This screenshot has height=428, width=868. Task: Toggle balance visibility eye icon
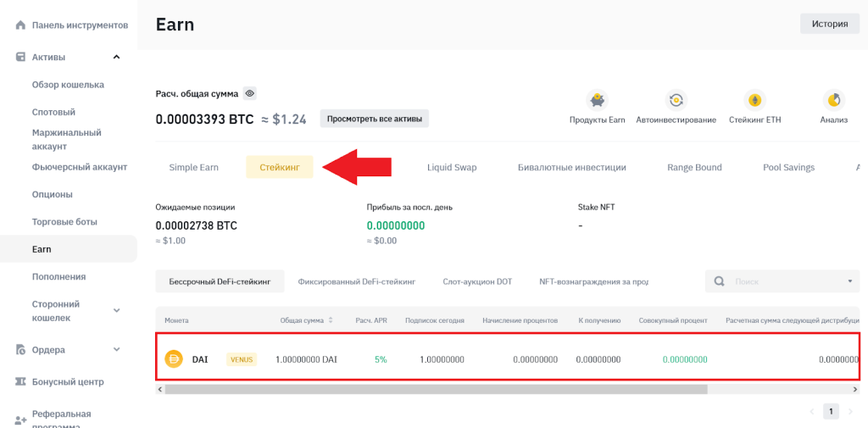[249, 93]
